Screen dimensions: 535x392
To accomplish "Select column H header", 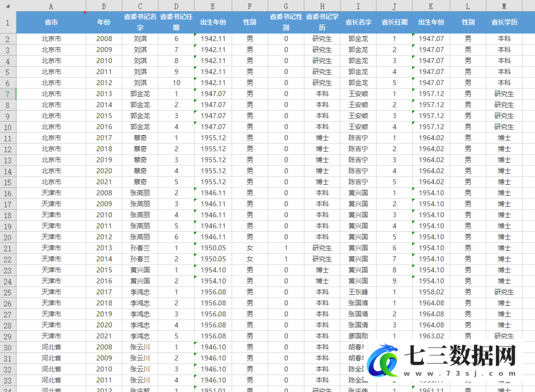I will pyautogui.click(x=322, y=6).
